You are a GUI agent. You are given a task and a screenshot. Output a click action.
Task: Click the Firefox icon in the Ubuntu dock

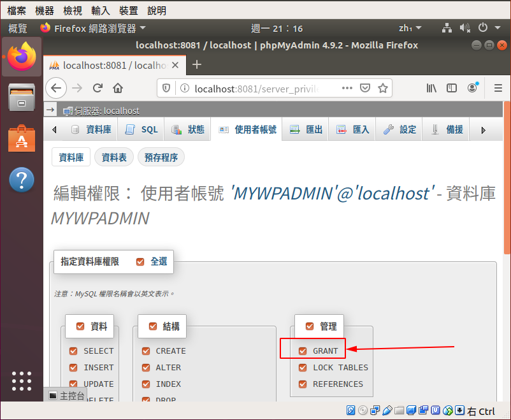click(x=22, y=56)
